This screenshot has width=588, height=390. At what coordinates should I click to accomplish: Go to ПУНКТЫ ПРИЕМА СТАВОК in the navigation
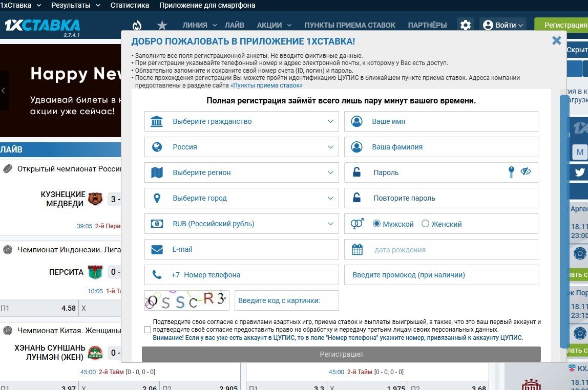350,25
